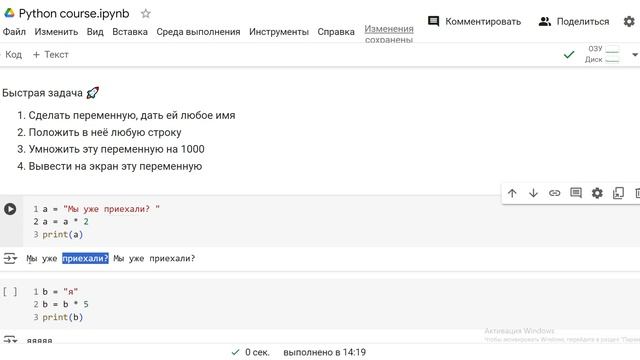Click the share people icon
This screenshot has height=360, width=640.
tap(545, 22)
